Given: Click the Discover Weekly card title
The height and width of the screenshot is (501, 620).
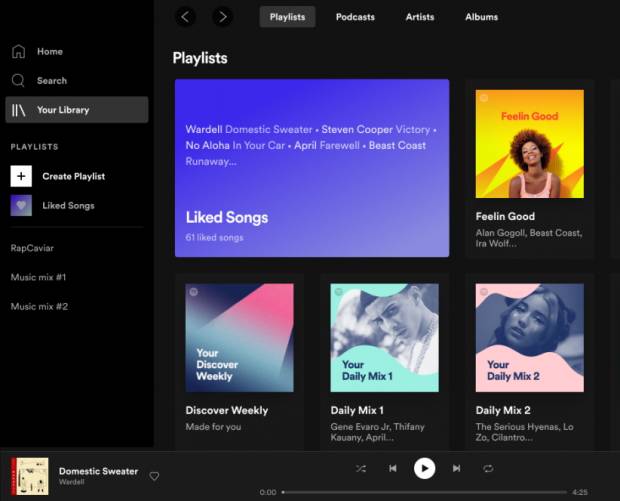Looking at the screenshot, I should (227, 410).
